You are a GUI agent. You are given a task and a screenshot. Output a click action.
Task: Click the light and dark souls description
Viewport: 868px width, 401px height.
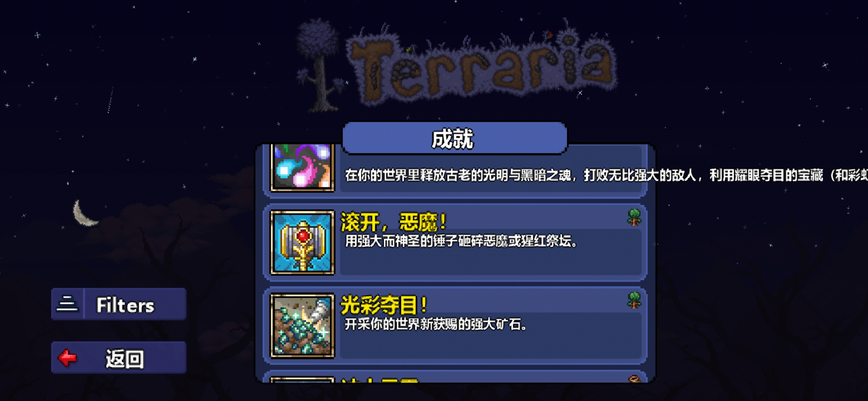(x=605, y=175)
